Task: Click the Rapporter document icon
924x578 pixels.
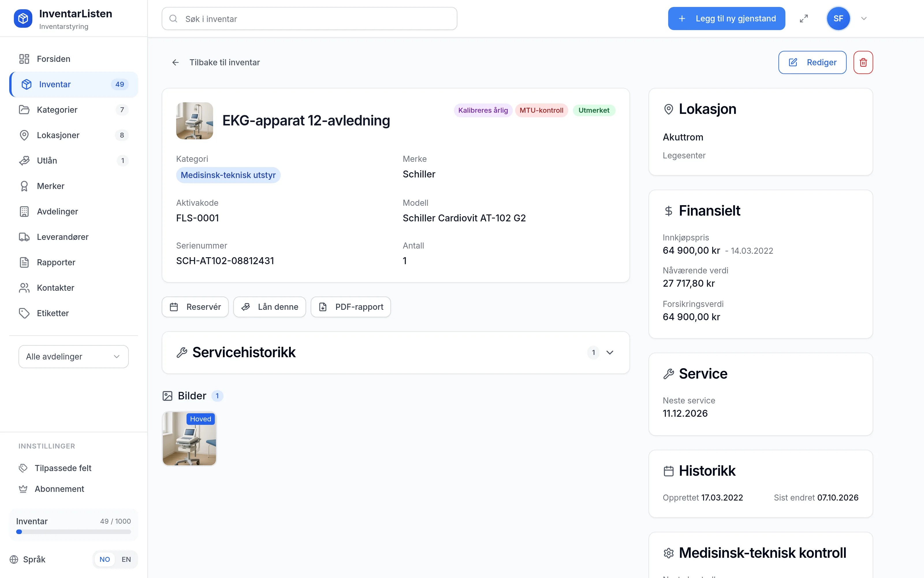Action: [24, 262]
